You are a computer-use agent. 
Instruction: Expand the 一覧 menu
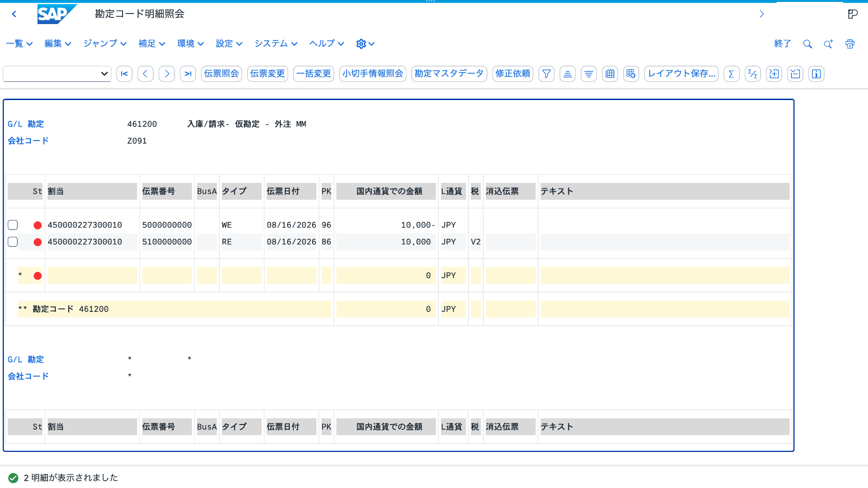[x=19, y=44]
